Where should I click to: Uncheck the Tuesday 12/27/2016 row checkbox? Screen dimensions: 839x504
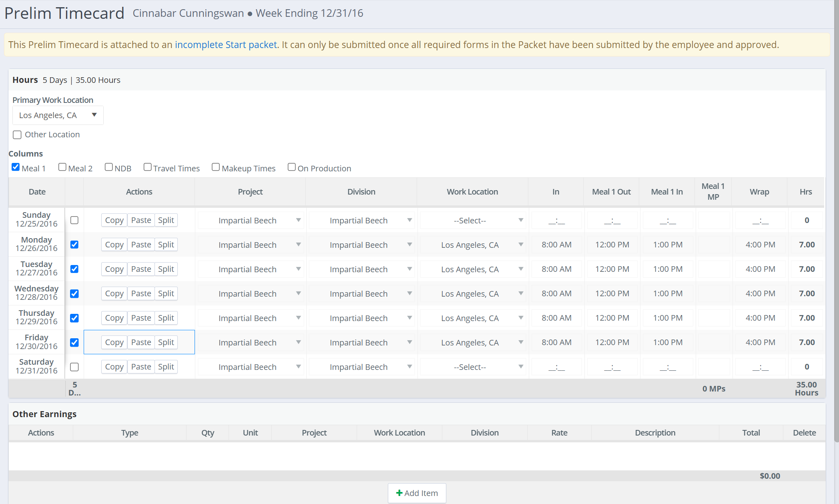click(x=74, y=269)
